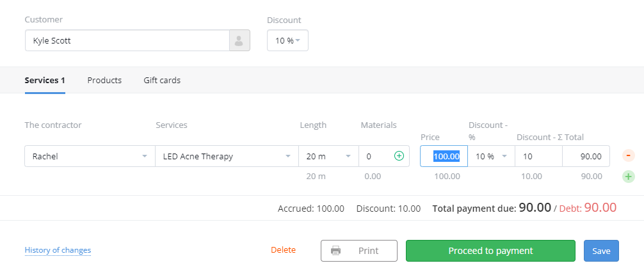644x277 pixels.
Task: Click the printer icon on Print button
Action: tap(335, 251)
